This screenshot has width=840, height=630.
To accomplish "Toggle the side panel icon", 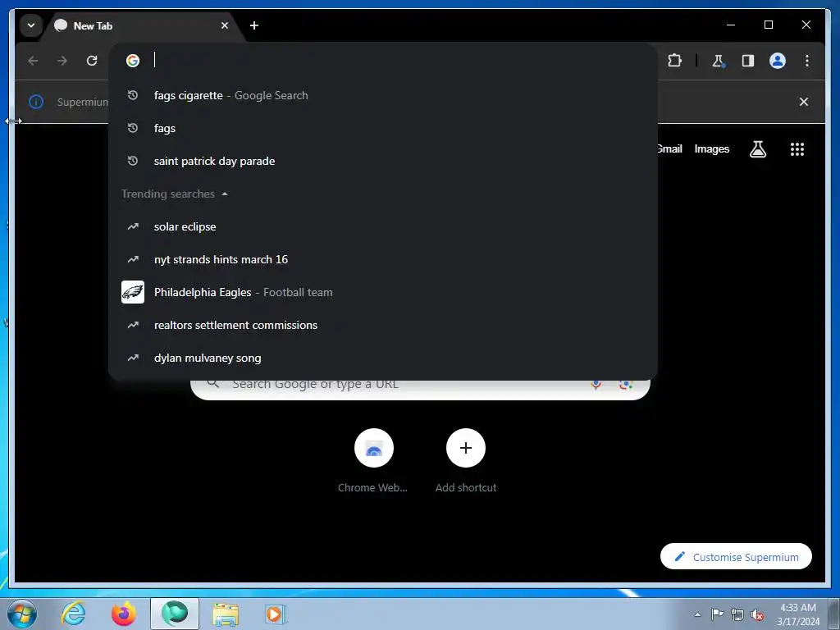I will click(748, 61).
